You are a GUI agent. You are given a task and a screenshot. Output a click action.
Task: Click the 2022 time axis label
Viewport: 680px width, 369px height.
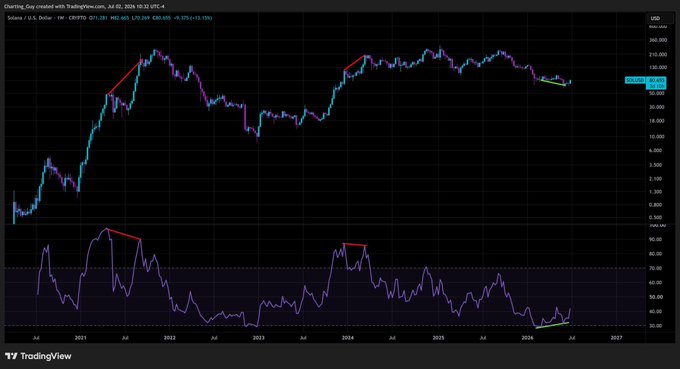pyautogui.click(x=170, y=338)
